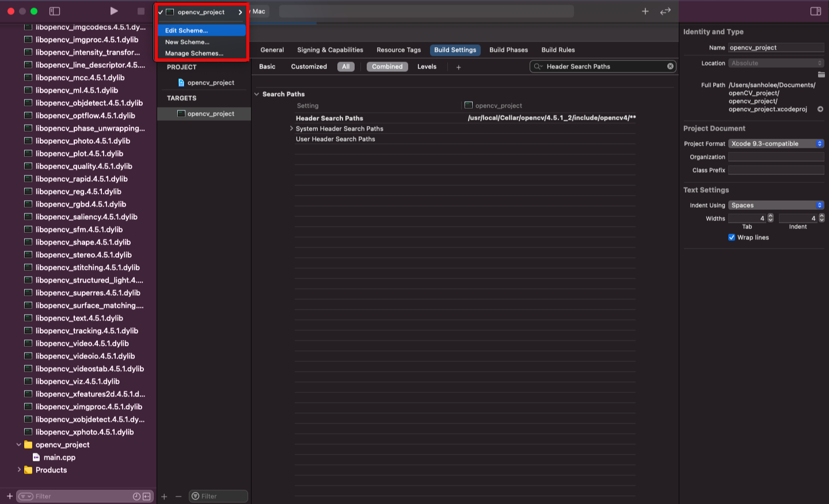Select libopencv_ml.4.5.1.dylib
829x504 pixels.
click(x=77, y=90)
